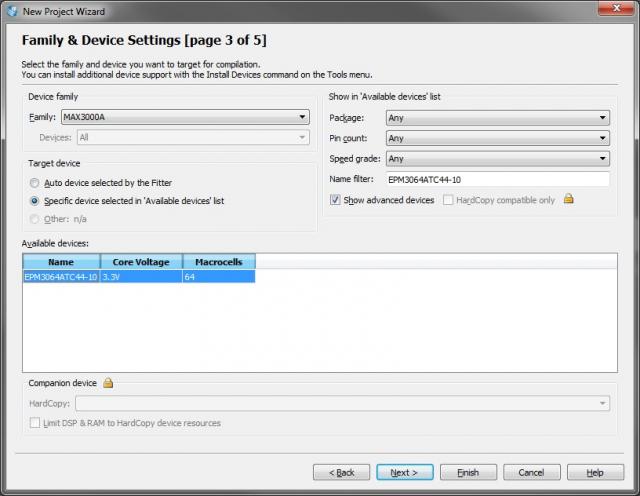
Task: Open the Speed grade dropdown
Action: pyautogui.click(x=498, y=158)
